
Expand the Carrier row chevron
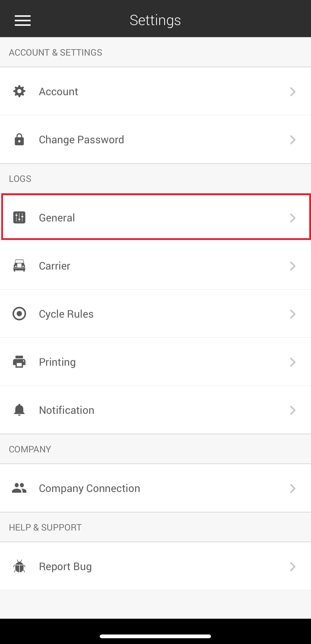pos(293,266)
